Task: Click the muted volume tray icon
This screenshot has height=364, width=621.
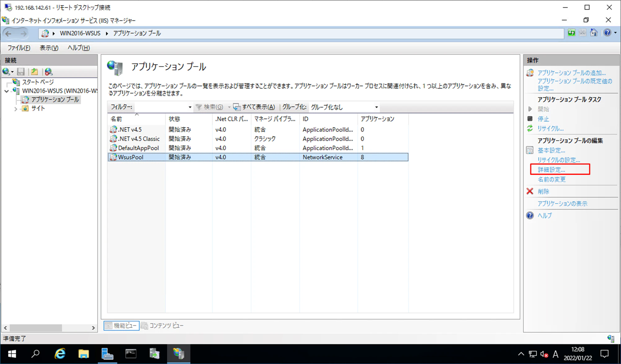Action: click(544, 354)
